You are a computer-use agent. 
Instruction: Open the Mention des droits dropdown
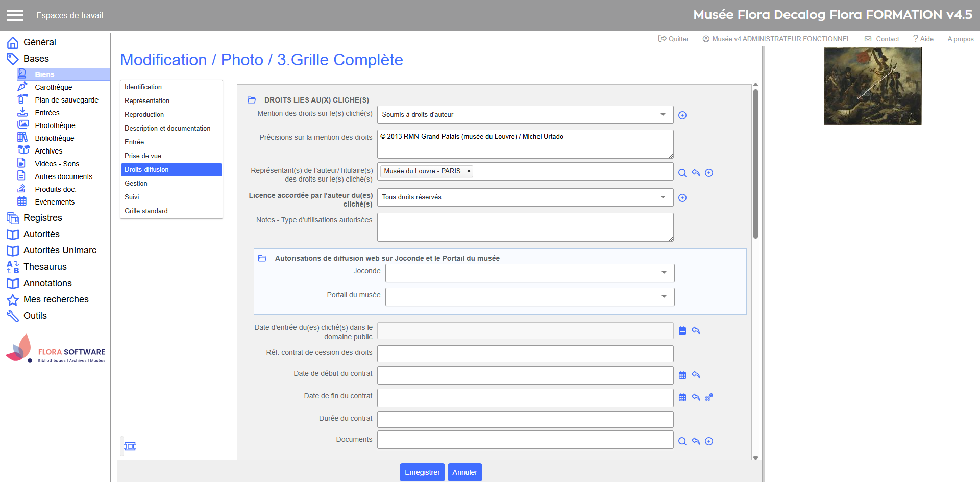[525, 115]
